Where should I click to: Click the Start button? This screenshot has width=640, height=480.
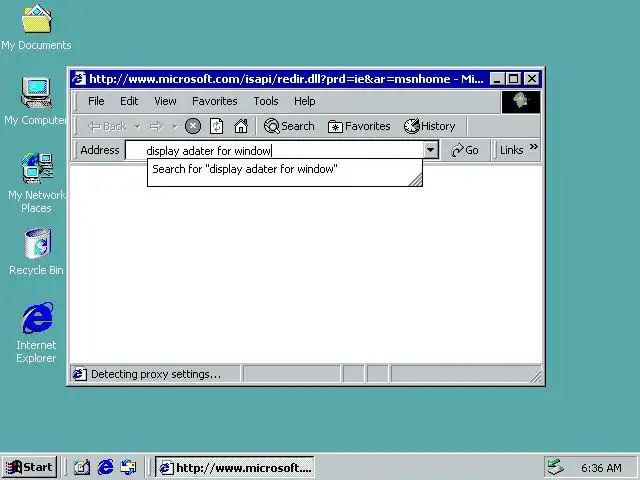point(29,467)
